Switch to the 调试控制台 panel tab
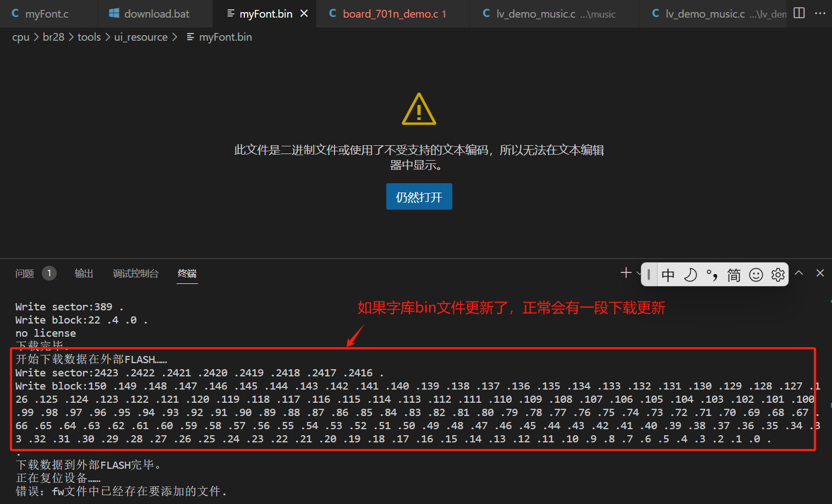The height and width of the screenshot is (504, 832). (135, 273)
